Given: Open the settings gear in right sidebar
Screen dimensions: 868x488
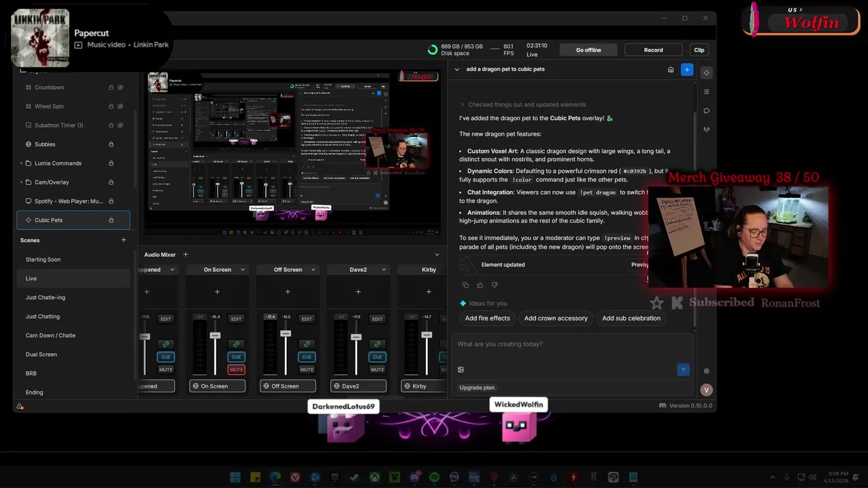Looking at the screenshot, I should [x=707, y=371].
